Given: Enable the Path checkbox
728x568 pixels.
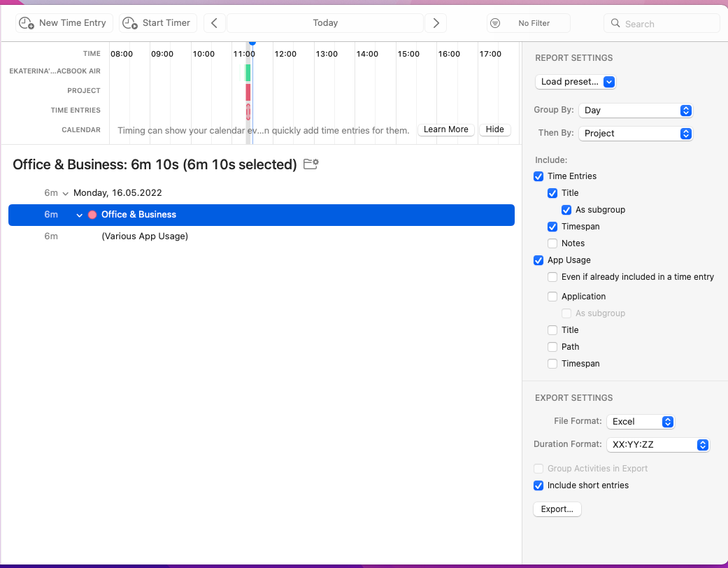Looking at the screenshot, I should (552, 347).
